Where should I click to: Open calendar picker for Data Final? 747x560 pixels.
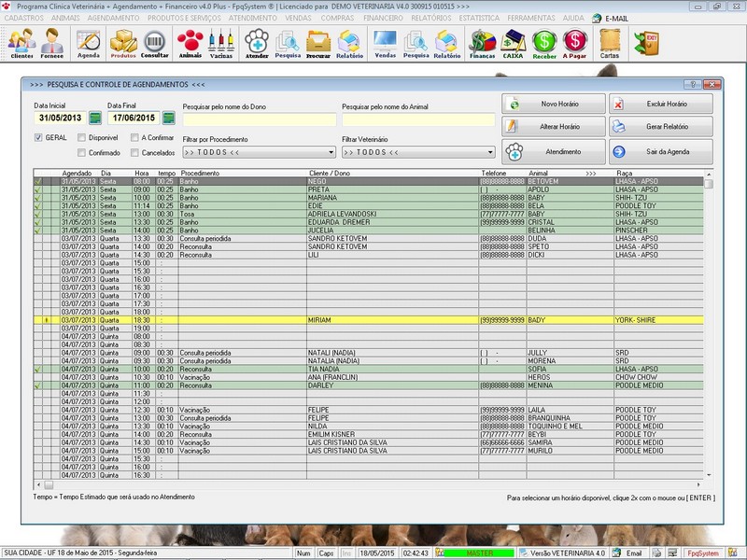click(169, 118)
